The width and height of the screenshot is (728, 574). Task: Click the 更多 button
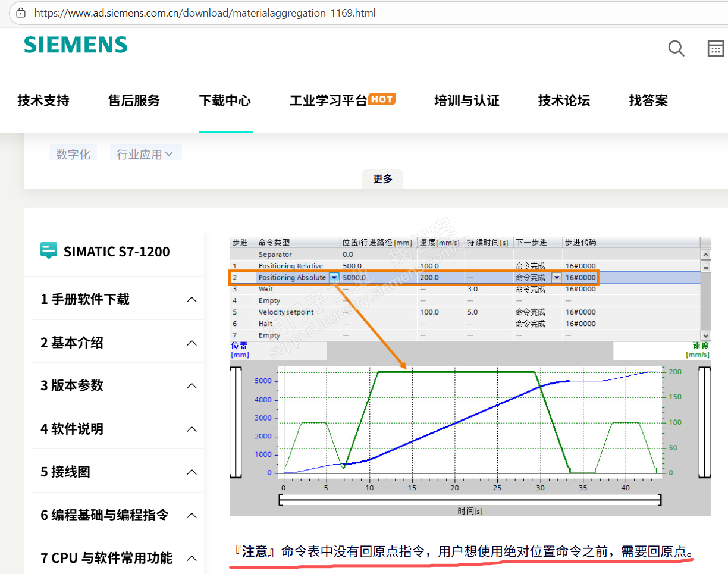382,178
